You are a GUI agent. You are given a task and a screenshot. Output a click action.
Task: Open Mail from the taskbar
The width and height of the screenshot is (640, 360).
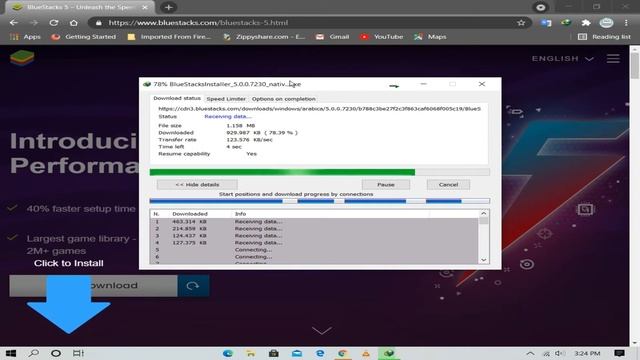297,353
